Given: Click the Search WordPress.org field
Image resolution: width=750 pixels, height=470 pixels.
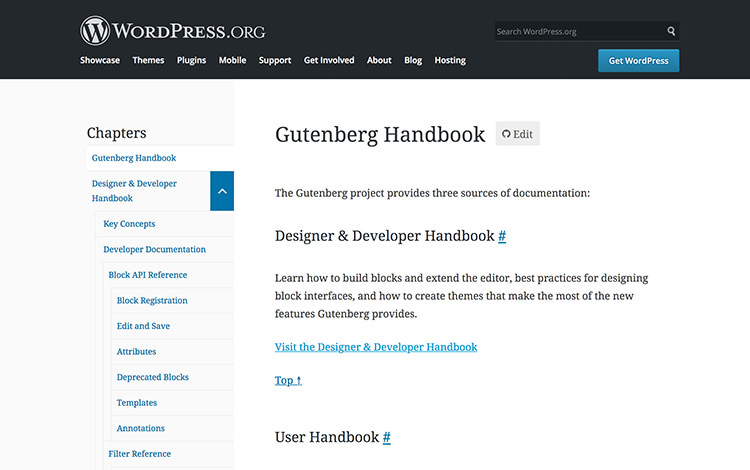Looking at the screenshot, I should pos(578,31).
